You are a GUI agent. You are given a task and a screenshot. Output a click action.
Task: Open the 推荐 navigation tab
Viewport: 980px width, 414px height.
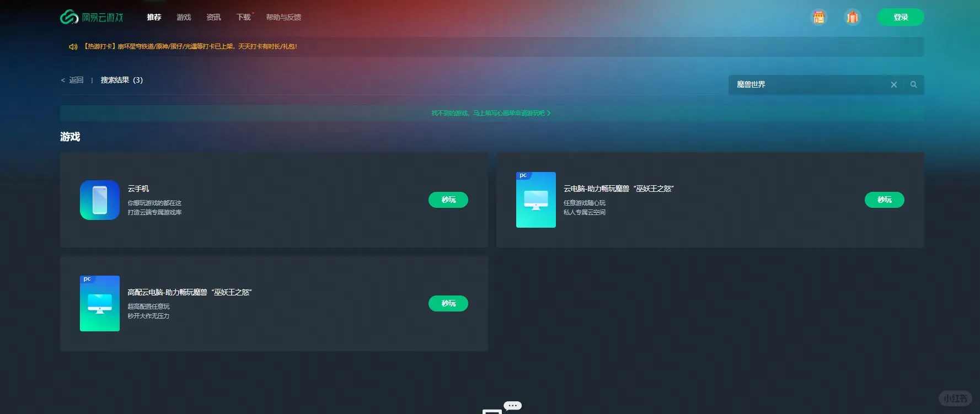coord(154,17)
